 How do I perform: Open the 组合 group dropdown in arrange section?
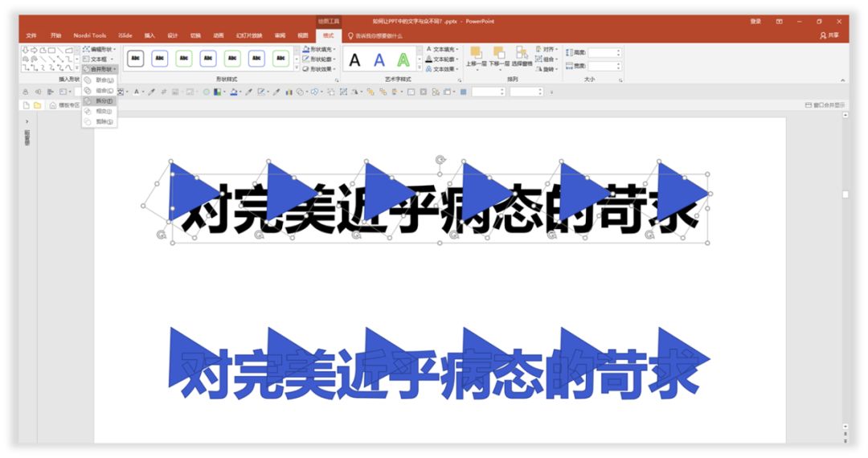[547, 59]
